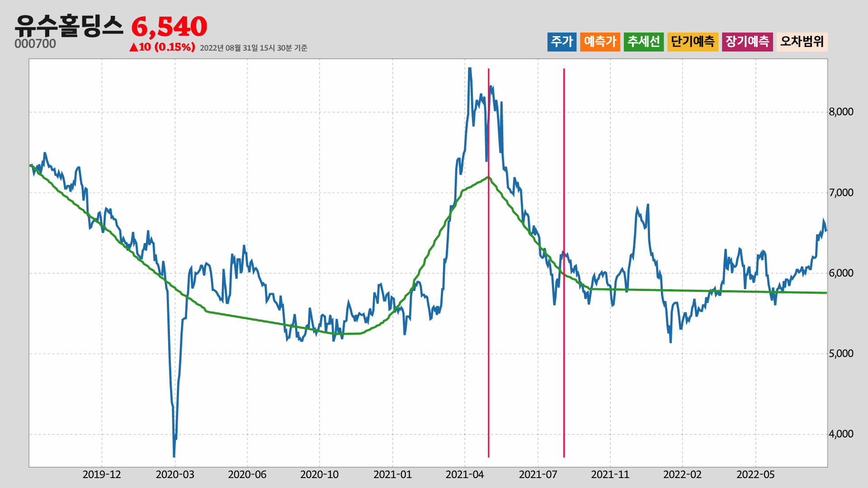Click the 2021-11 x-axis label
868x488 pixels.
click(610, 474)
